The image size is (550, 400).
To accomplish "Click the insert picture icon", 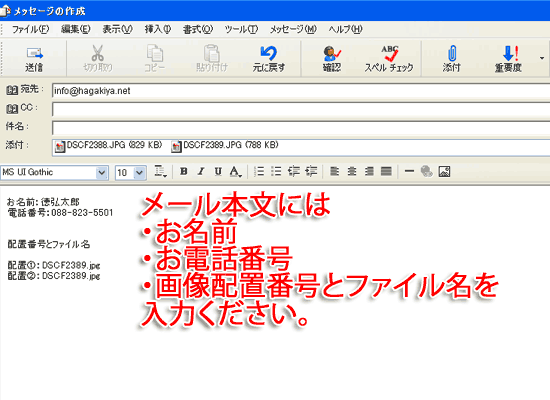I will coord(444,172).
